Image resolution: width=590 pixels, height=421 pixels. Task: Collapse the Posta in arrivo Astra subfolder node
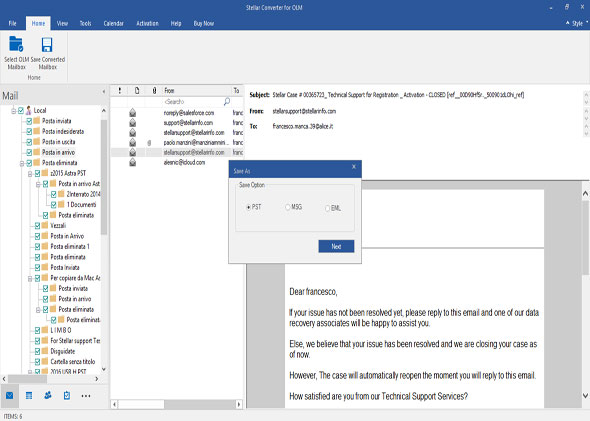tap(38, 184)
